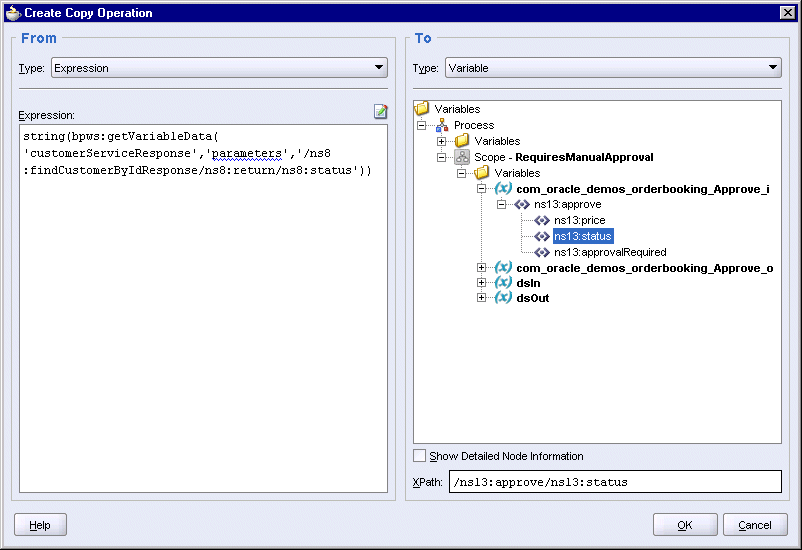The width and height of the screenshot is (802, 550).
Task: Collapse the Scope's Variables folder
Action: (461, 173)
